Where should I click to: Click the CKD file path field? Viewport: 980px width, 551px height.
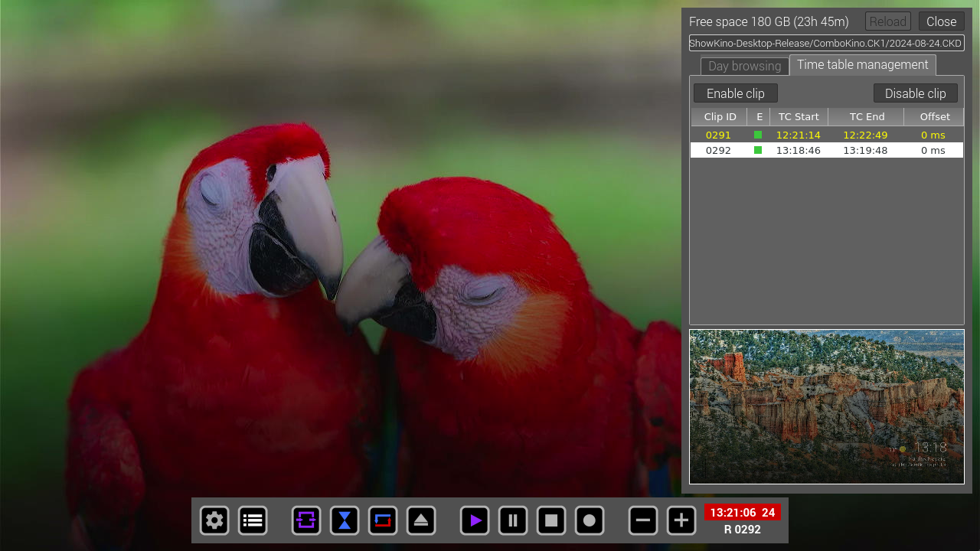coord(826,43)
